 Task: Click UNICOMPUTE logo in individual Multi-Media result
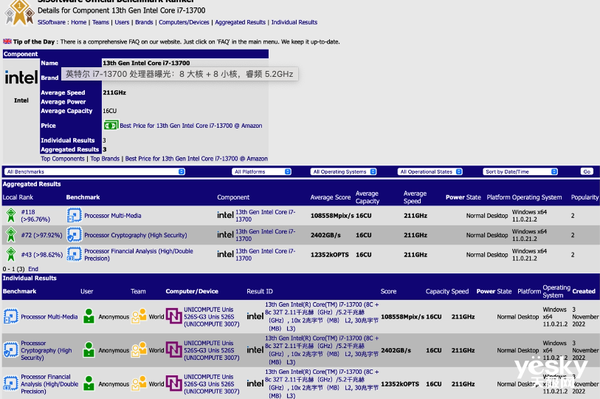[174, 316]
